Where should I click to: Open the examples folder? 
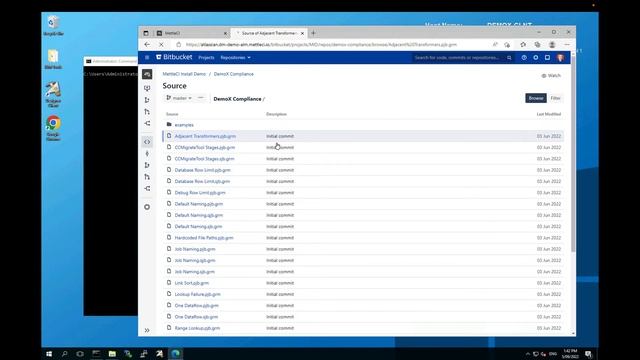[x=184, y=125]
